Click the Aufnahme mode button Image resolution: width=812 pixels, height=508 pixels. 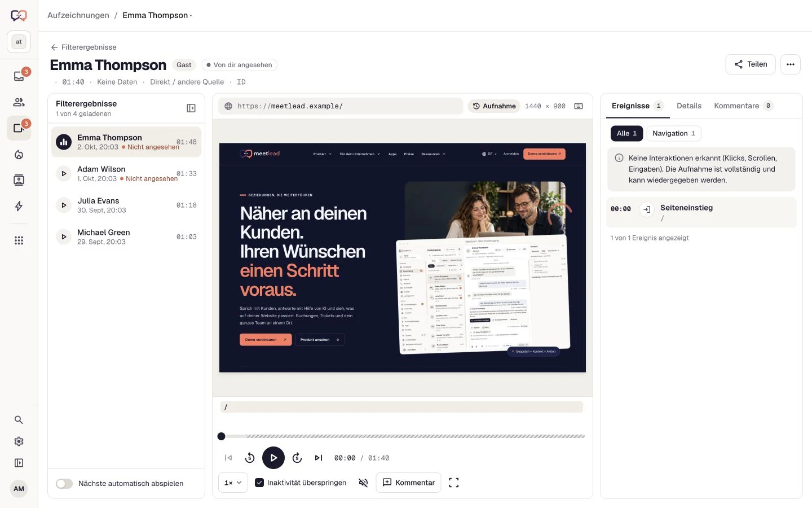[x=494, y=106]
